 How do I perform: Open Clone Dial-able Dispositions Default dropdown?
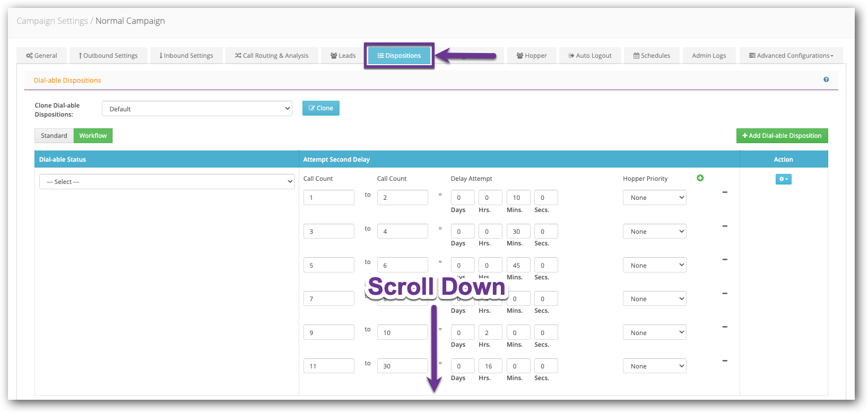coord(197,109)
